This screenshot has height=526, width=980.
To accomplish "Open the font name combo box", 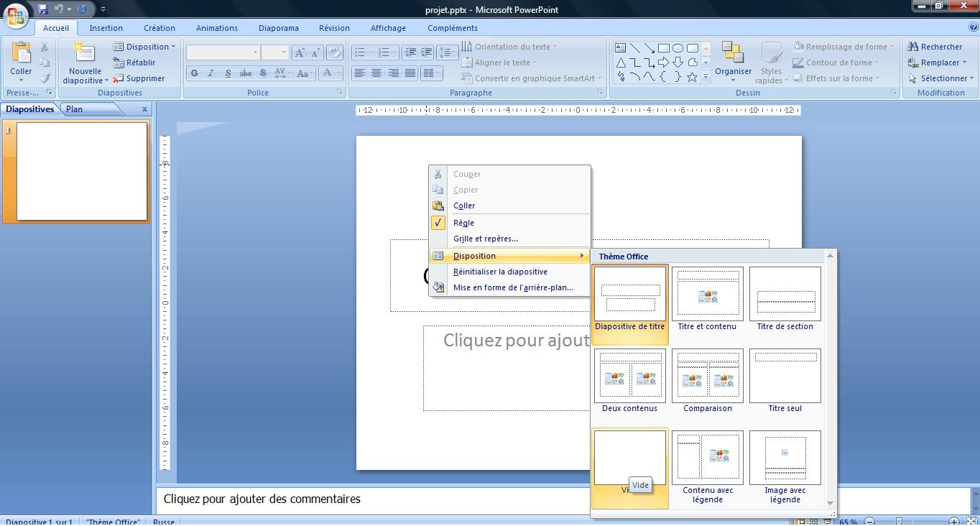I will (223, 52).
